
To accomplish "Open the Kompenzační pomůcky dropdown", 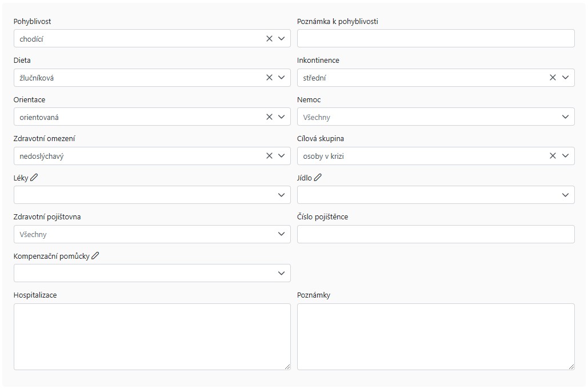I will (152, 273).
